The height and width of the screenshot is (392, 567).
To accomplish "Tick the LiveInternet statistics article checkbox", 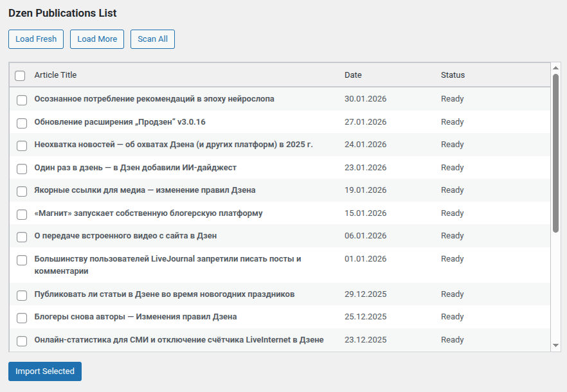I will pos(22,341).
